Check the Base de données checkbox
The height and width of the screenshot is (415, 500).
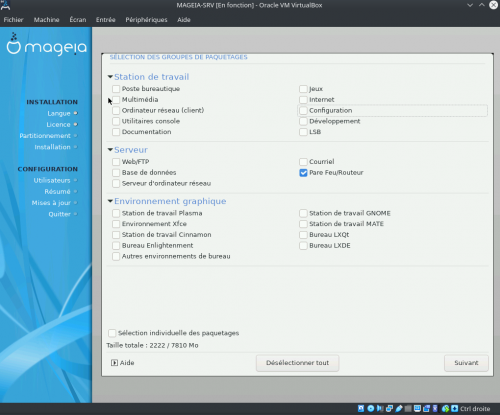[x=116, y=173]
